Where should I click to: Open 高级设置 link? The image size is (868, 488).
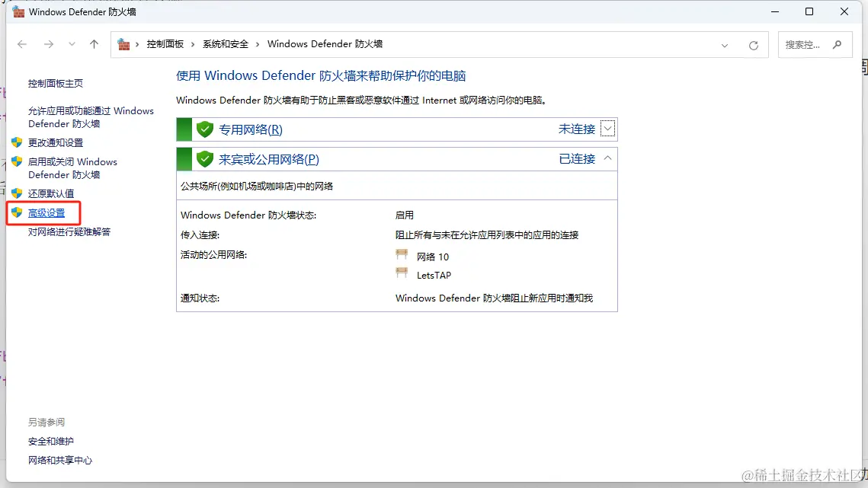[x=46, y=213]
